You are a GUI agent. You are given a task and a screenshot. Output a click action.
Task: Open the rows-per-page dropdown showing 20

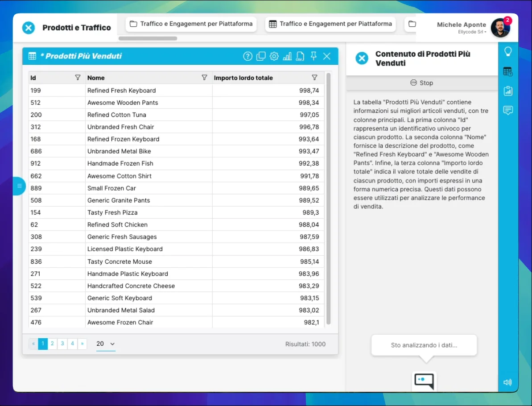coord(106,344)
